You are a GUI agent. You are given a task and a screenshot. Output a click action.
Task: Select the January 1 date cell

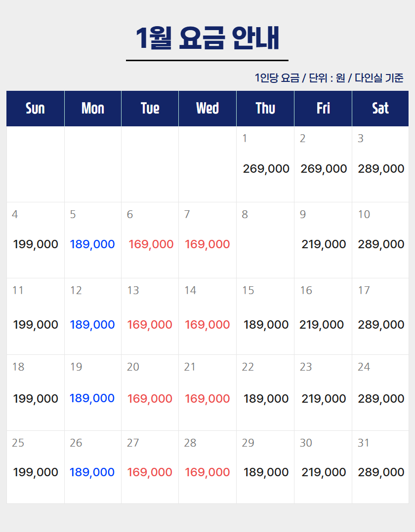(x=265, y=164)
